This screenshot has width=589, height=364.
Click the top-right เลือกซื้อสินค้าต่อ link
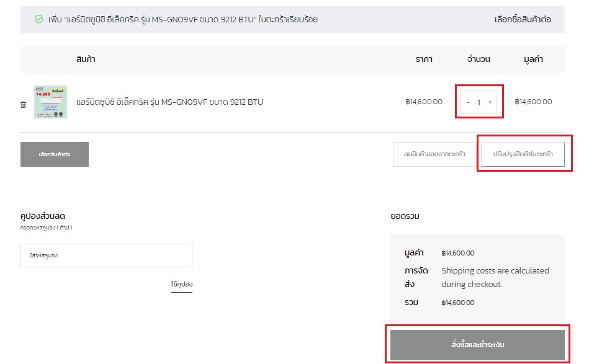pos(522,19)
